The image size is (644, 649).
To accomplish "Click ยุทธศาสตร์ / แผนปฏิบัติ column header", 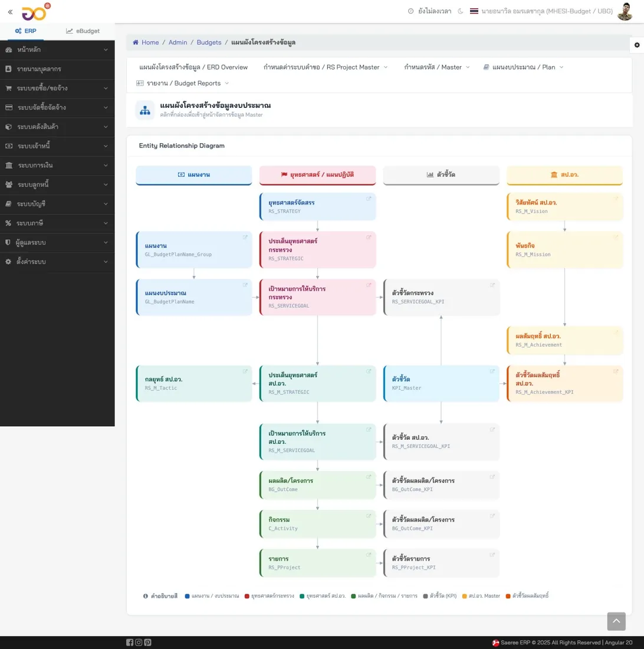I will [318, 174].
